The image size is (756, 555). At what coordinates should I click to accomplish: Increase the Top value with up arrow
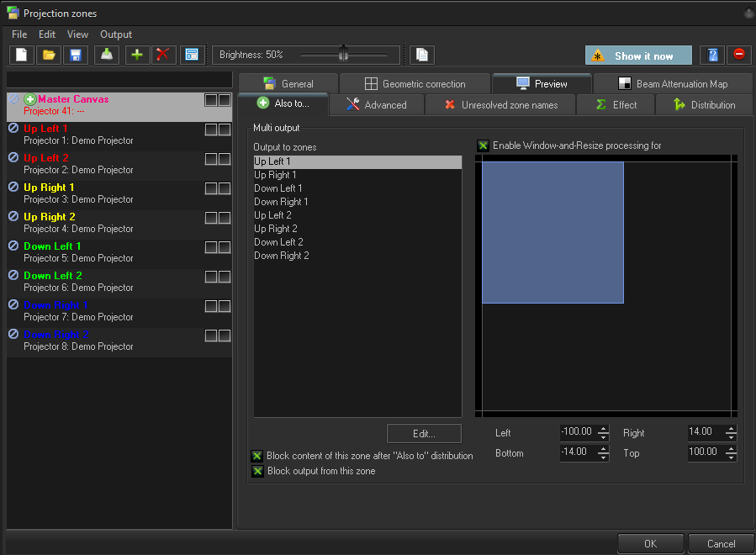point(730,449)
